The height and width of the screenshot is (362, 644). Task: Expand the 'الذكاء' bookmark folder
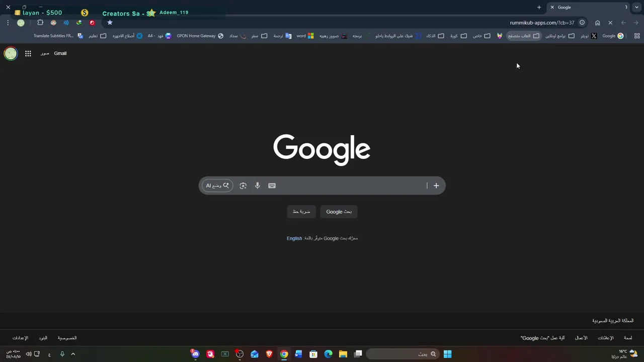pos(435,36)
